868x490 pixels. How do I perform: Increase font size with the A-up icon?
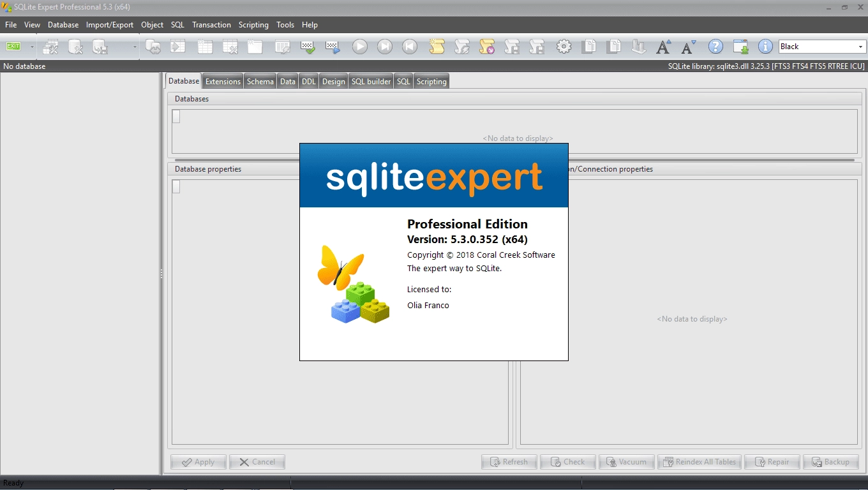[664, 47]
